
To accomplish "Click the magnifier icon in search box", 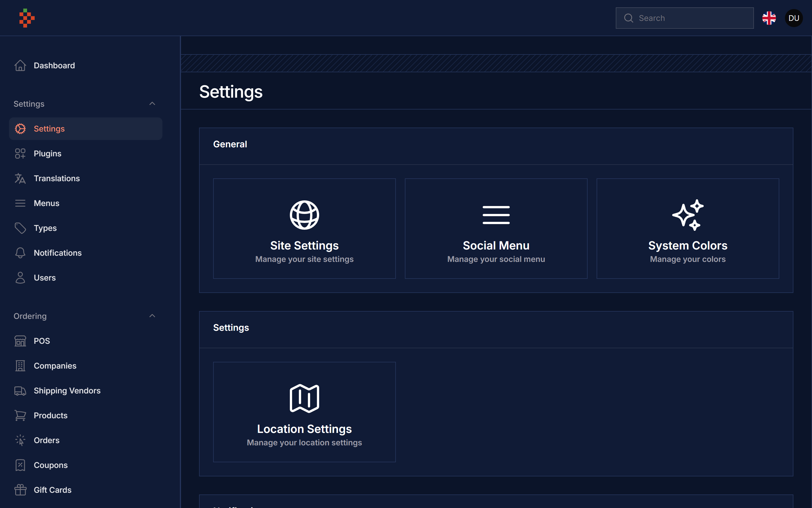I will [628, 18].
